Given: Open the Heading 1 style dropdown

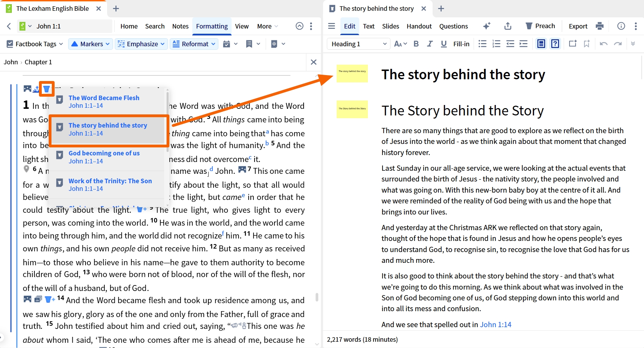Looking at the screenshot, I should coord(359,44).
